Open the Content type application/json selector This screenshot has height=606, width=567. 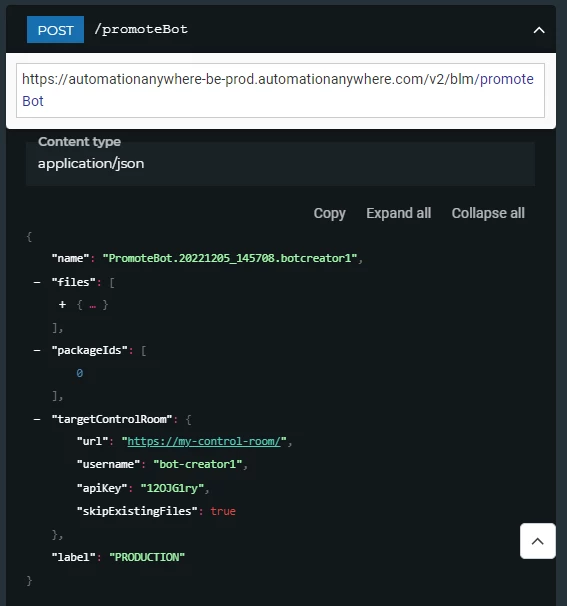tap(280, 163)
